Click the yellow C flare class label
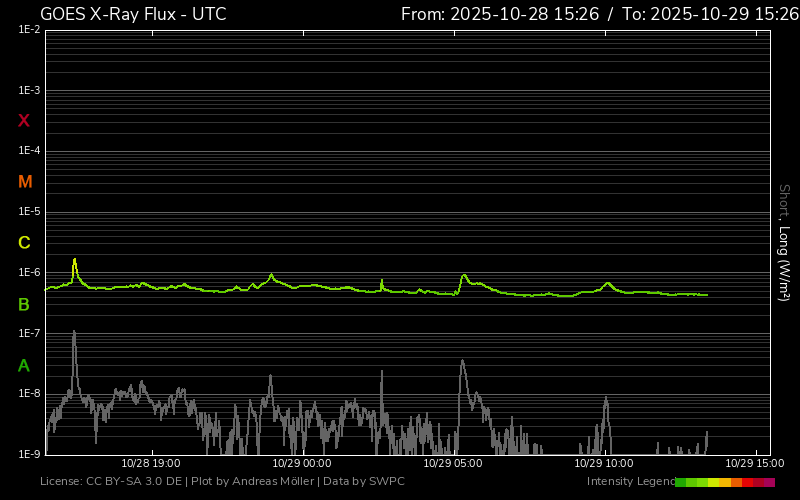This screenshot has height=500, width=800. 24,243
